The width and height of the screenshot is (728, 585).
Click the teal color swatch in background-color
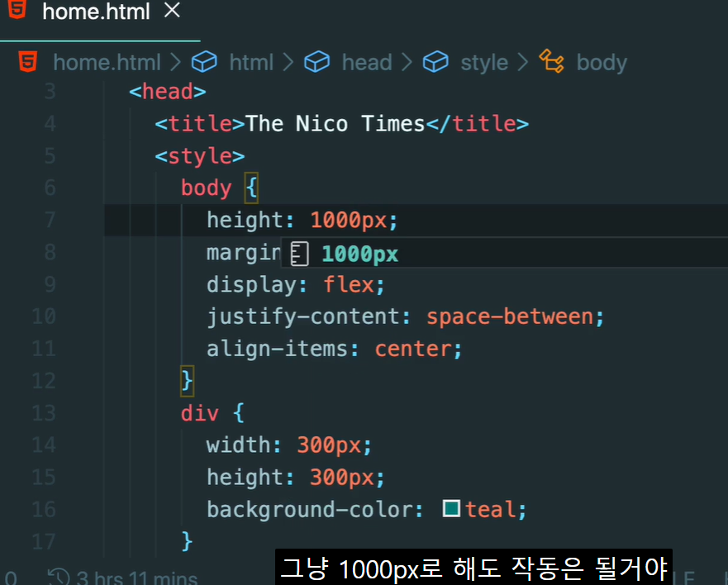coord(451,508)
